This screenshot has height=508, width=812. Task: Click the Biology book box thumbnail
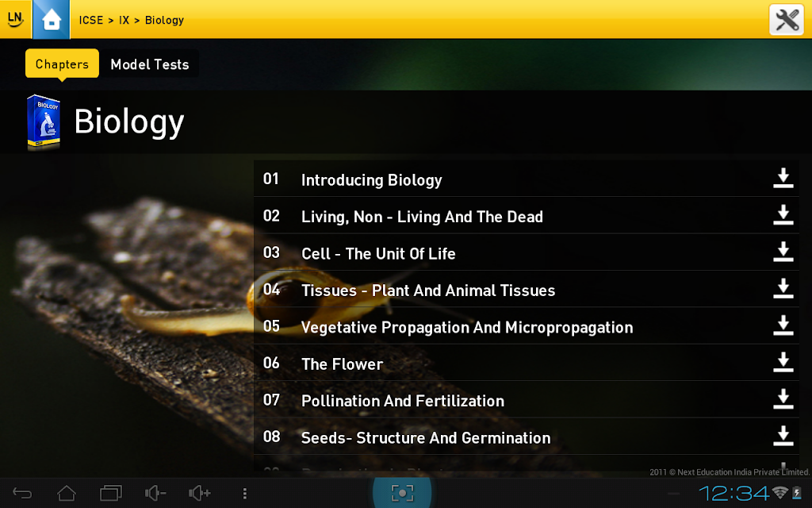tap(44, 122)
